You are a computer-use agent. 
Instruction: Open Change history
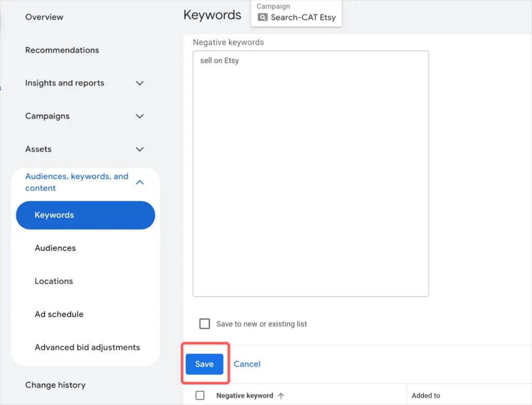tap(55, 385)
